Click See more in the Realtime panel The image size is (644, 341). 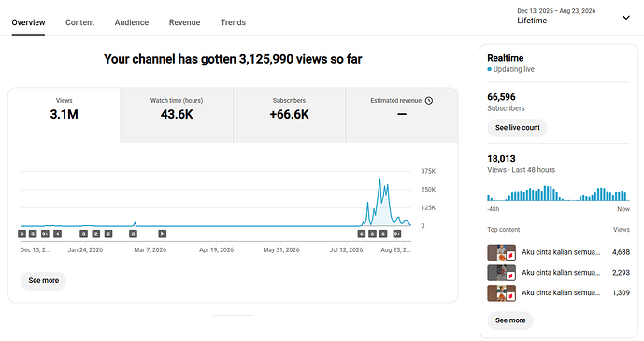(x=510, y=320)
